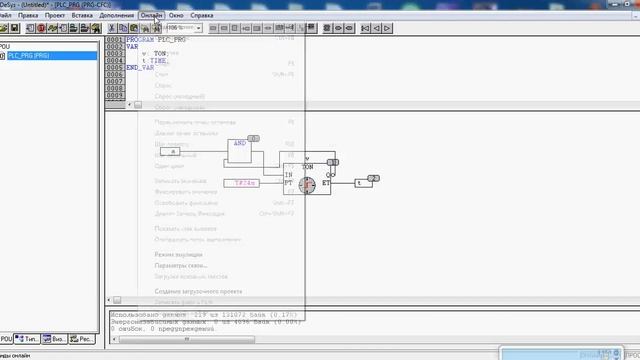The width and height of the screenshot is (640, 360).
Task: Click the left scroll arrow of the CFC editor
Action: tap(109, 300)
